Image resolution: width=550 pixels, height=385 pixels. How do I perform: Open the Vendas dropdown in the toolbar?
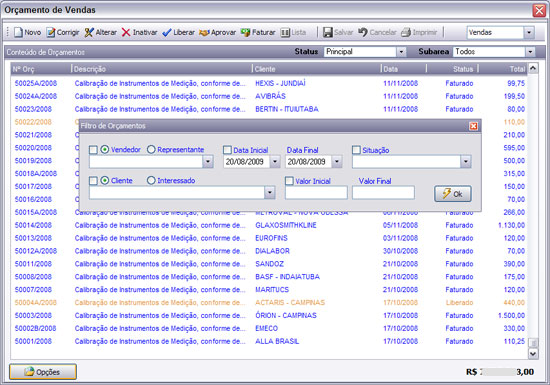[x=529, y=33]
